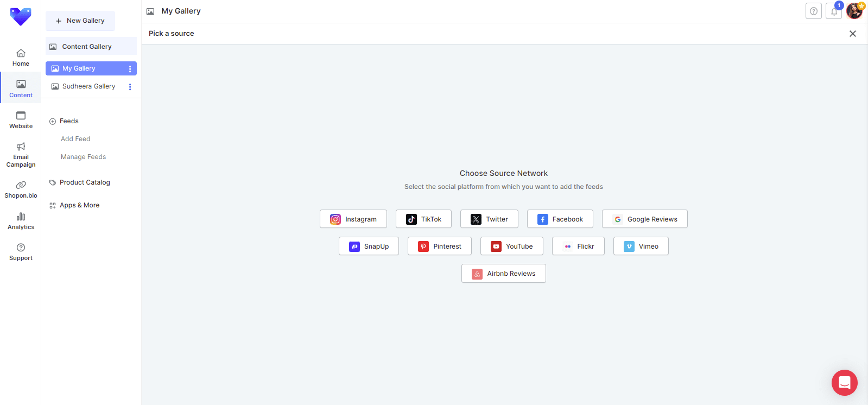This screenshot has height=405, width=868.
Task: Select YouTube as the feed source
Action: 511,246
